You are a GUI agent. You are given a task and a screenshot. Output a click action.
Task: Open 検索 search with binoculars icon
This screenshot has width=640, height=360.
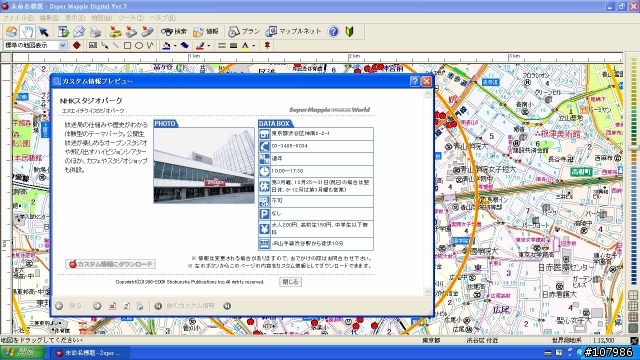[174, 31]
